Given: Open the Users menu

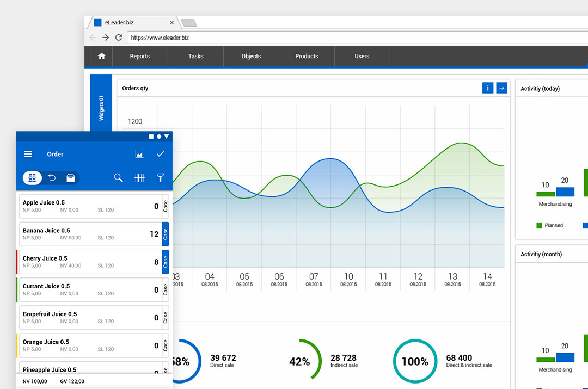Looking at the screenshot, I should click(362, 56).
